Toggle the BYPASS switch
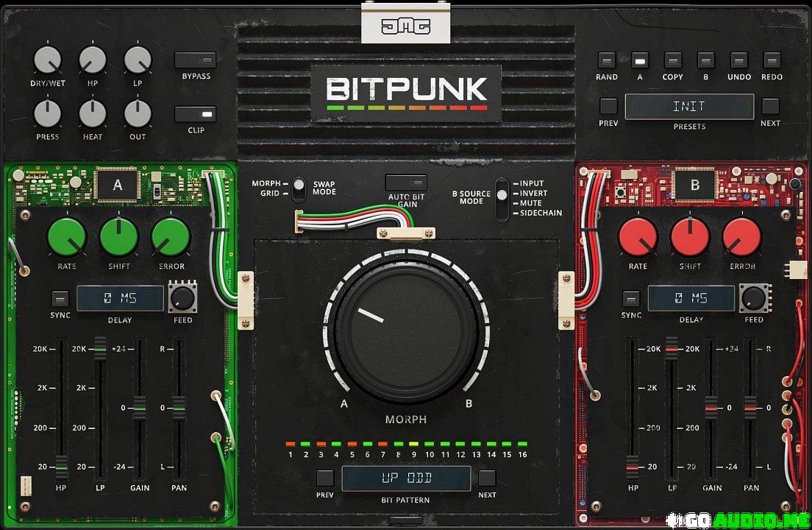The image size is (812, 530). coord(196,60)
